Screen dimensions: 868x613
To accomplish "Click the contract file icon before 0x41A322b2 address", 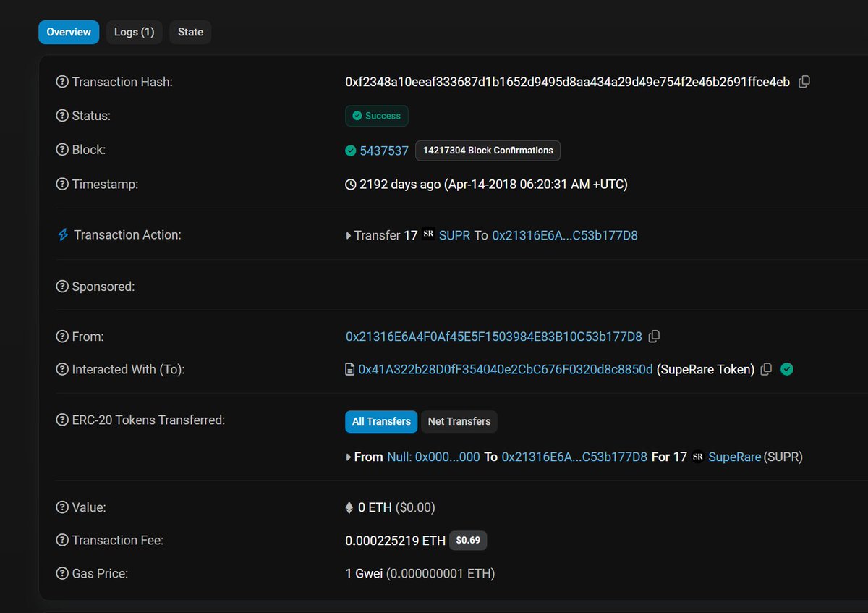I will (x=350, y=369).
